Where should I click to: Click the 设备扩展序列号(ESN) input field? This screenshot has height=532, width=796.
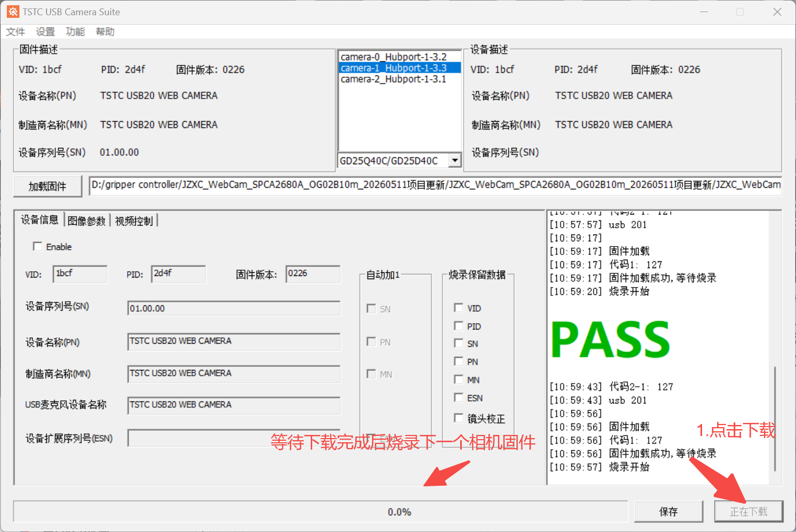pyautogui.click(x=234, y=438)
